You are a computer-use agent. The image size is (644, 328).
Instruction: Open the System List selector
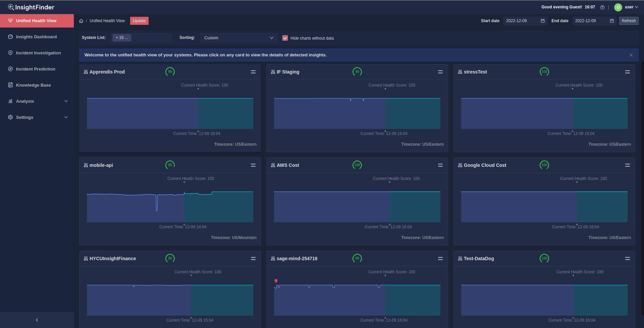[141, 38]
